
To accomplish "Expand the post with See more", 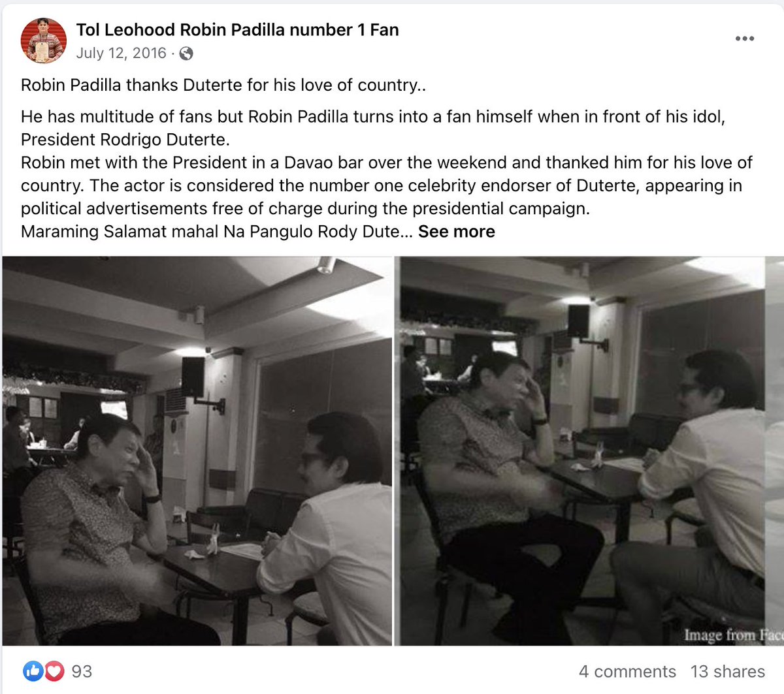I will point(457,231).
